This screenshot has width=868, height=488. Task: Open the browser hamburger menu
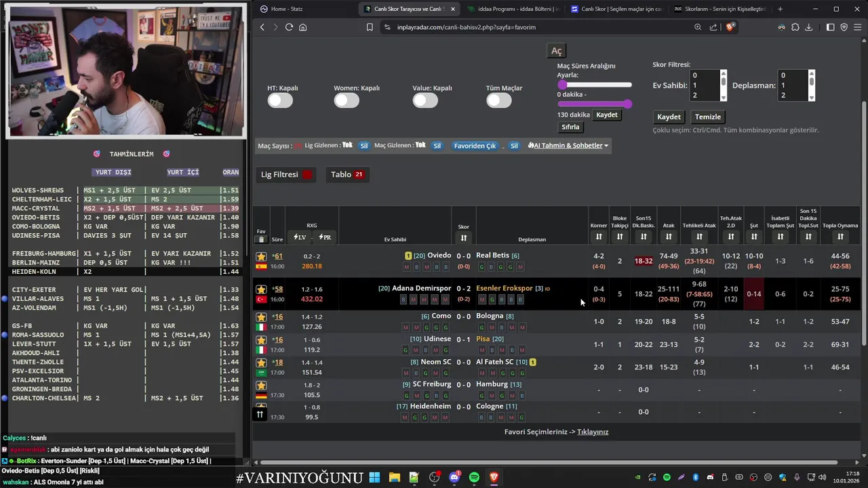(857, 27)
